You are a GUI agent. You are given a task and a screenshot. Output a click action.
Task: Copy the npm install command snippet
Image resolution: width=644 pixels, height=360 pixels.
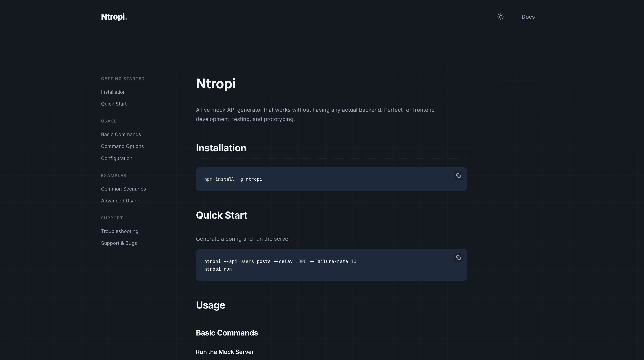click(458, 176)
